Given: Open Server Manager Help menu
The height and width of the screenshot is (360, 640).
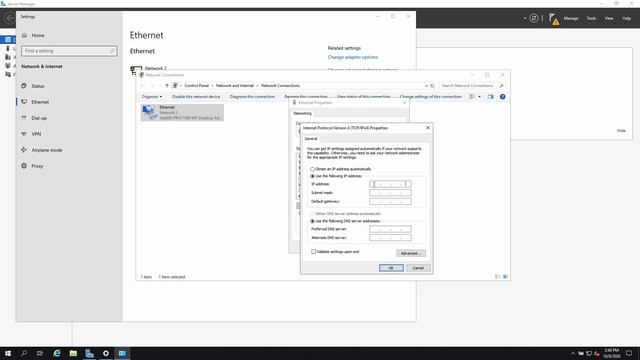Looking at the screenshot, I should click(627, 18).
